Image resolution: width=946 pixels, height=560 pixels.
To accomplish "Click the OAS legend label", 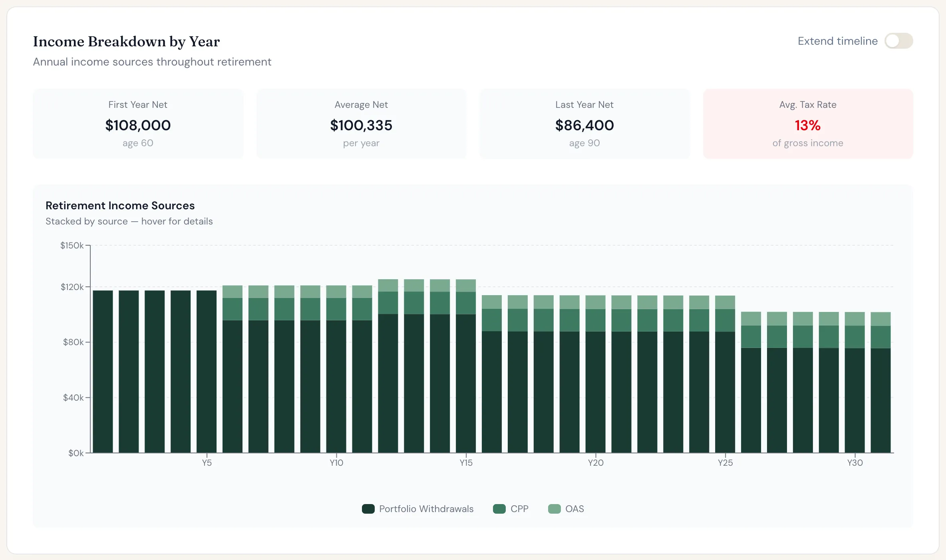I will click(574, 509).
